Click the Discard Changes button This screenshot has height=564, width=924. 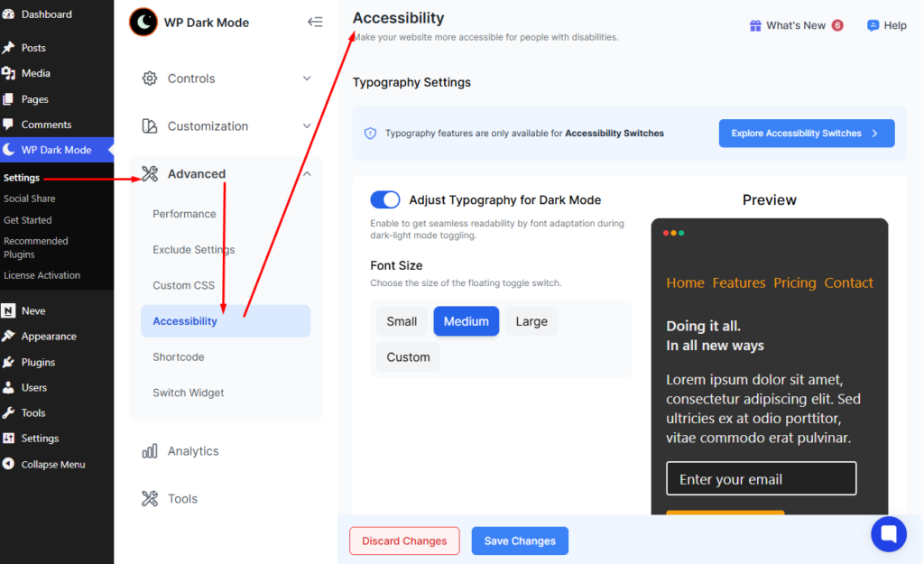[x=404, y=541]
